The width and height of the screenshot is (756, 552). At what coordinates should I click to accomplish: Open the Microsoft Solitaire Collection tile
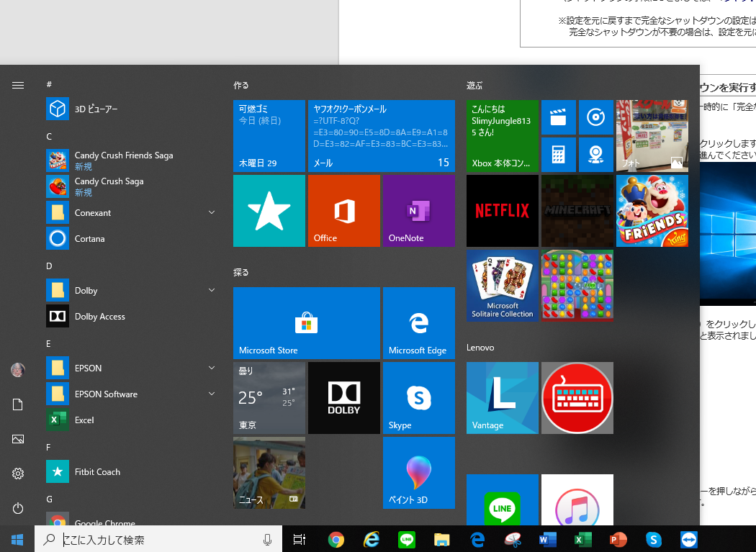503,286
